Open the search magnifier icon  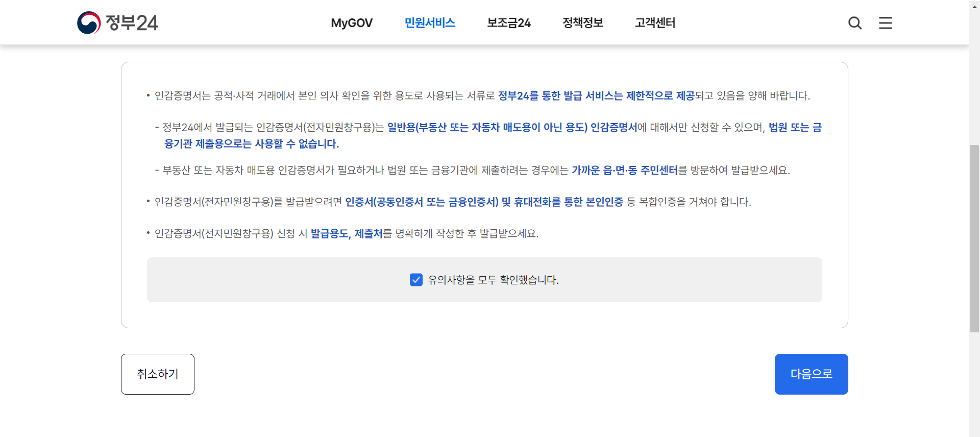[x=855, y=23]
